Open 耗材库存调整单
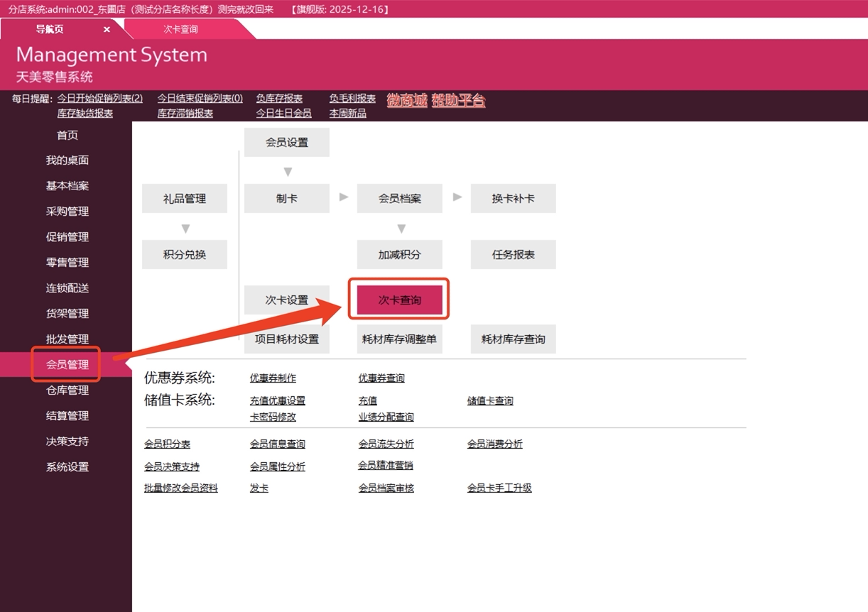Screen dimensions: 868x612 (x=399, y=339)
